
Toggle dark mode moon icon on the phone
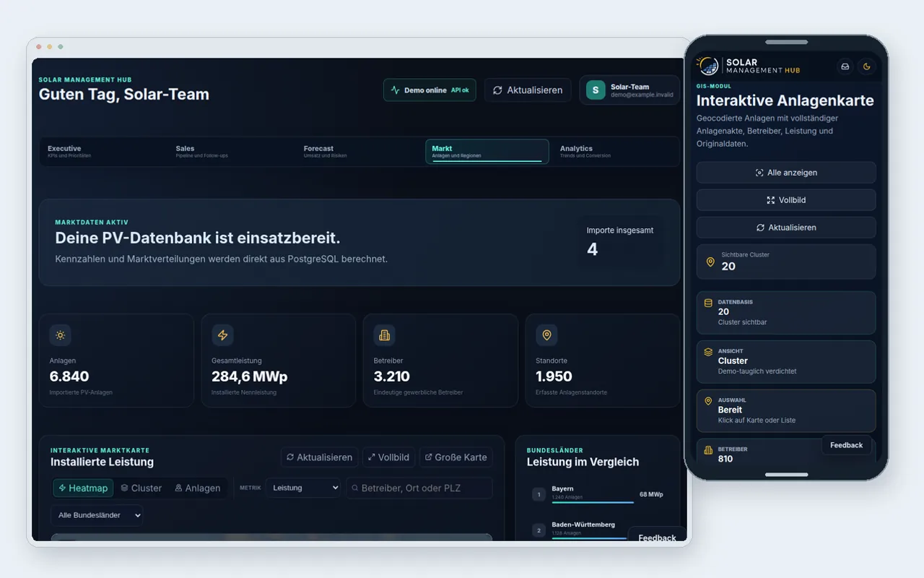tap(867, 66)
